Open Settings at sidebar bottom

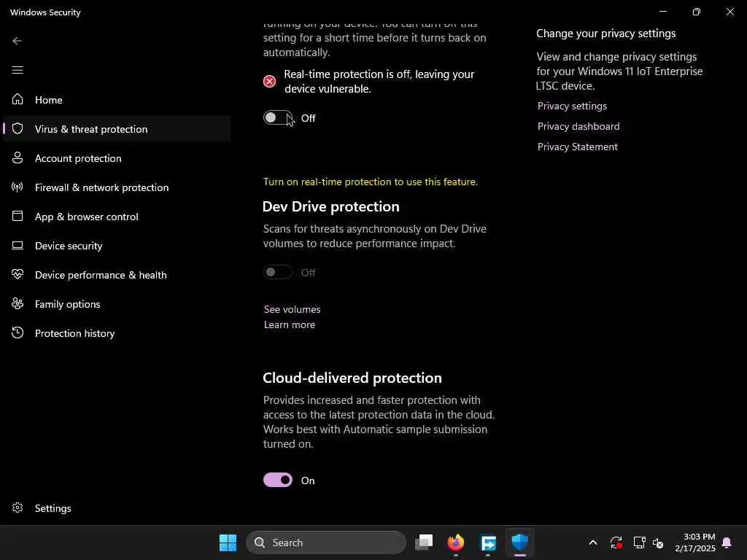117,508
